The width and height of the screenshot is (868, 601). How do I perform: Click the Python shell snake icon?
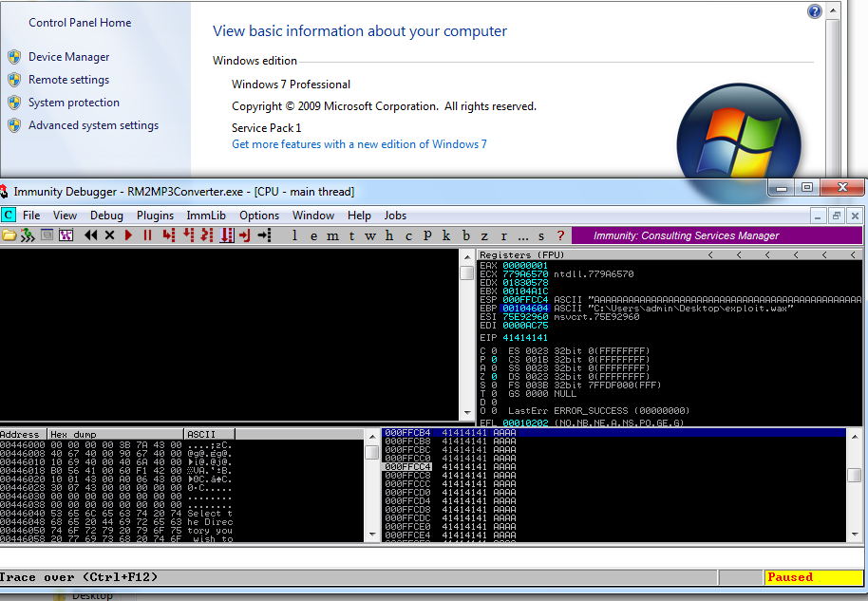pyautogui.click(x=28, y=235)
